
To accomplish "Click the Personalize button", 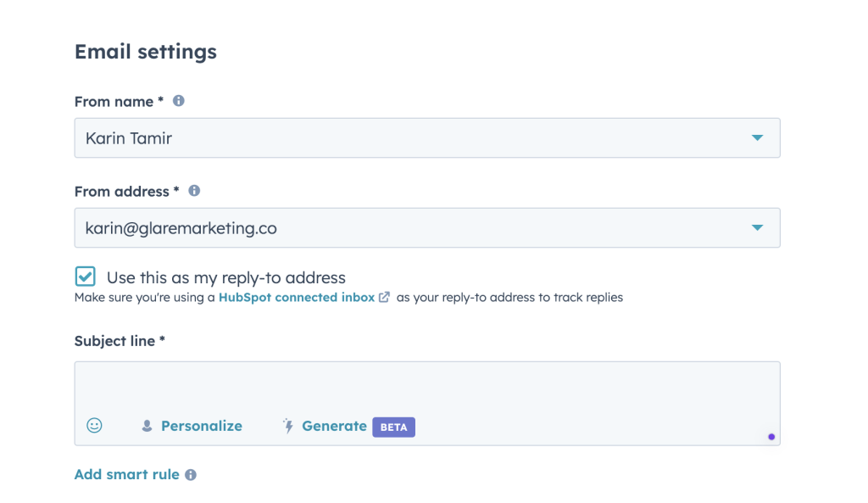I will [201, 426].
